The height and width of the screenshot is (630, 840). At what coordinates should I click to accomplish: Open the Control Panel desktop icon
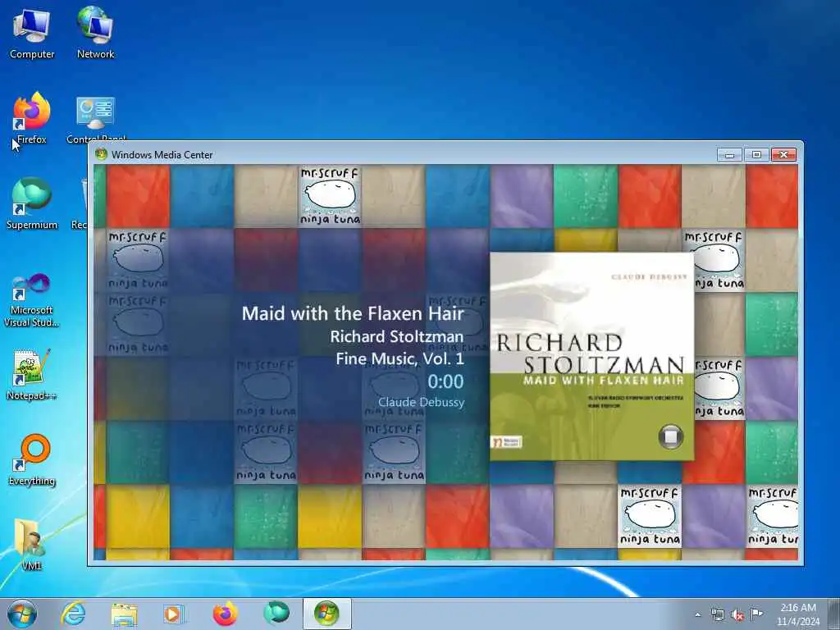(95, 120)
